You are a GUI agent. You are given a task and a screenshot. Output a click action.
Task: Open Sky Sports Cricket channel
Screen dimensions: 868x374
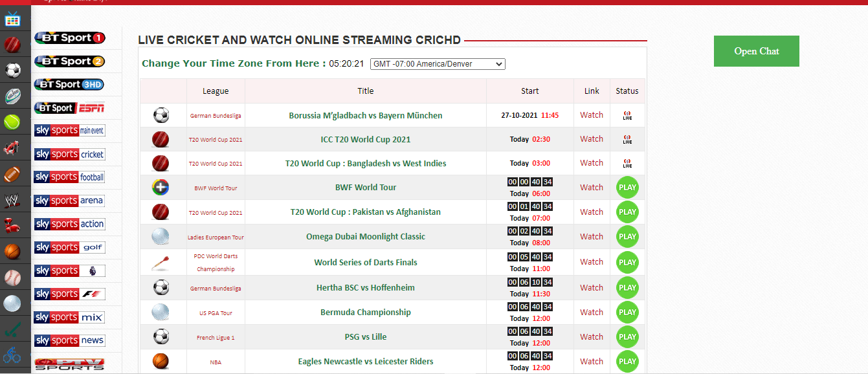(x=69, y=154)
